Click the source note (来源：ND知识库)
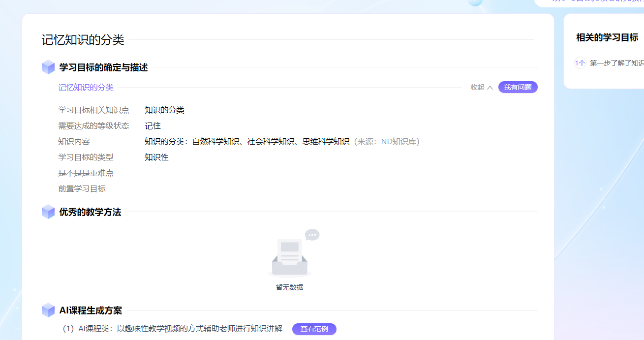 tap(387, 142)
